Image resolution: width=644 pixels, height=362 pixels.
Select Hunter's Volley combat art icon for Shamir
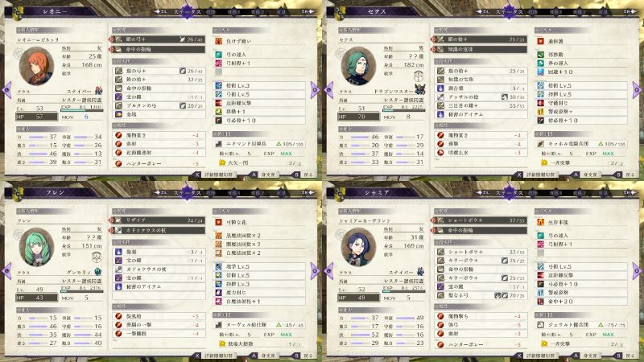coord(440,345)
